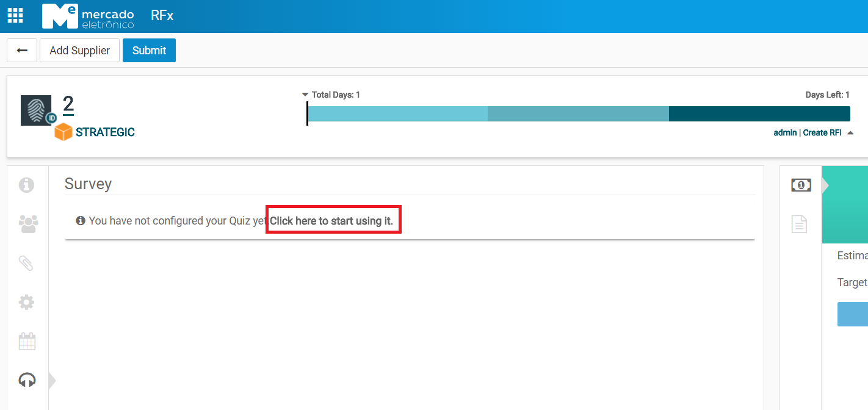Click the fingerprint thumbnail image
Viewport: 868px width, 410px height.
tap(36, 109)
